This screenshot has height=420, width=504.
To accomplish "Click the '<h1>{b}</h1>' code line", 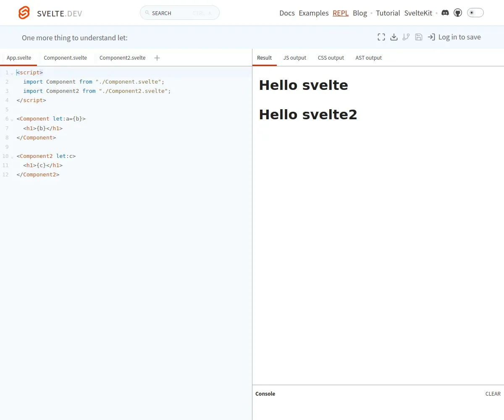I will 43,128.
